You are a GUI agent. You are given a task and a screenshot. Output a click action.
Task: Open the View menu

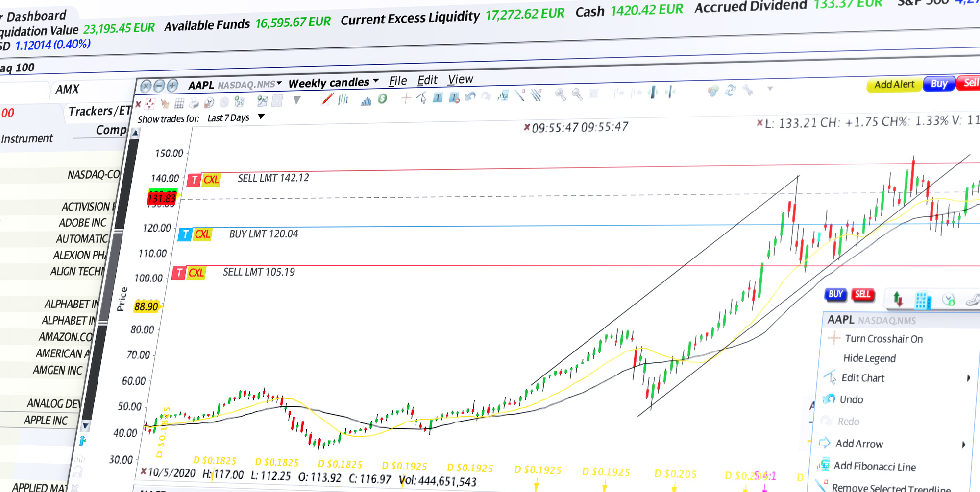(461, 79)
